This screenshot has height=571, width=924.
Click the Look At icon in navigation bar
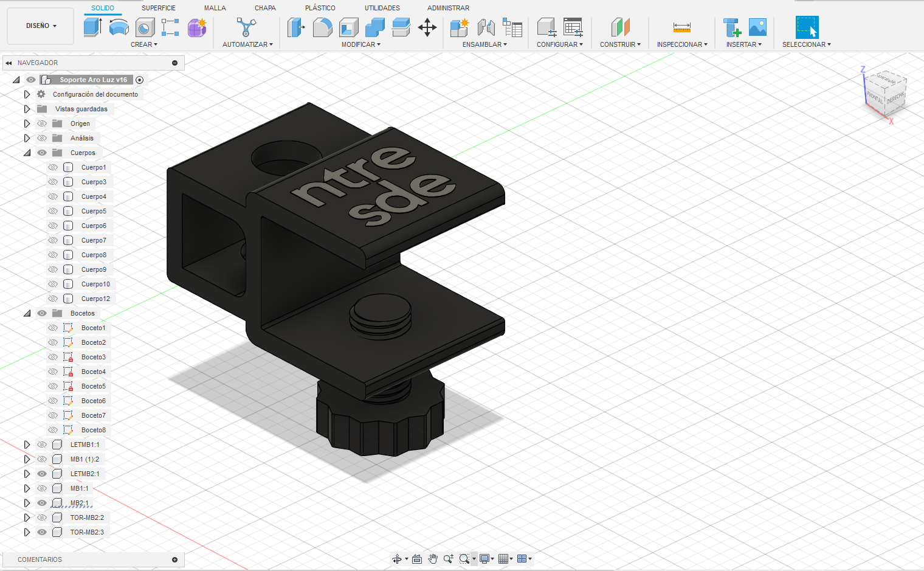click(x=417, y=559)
